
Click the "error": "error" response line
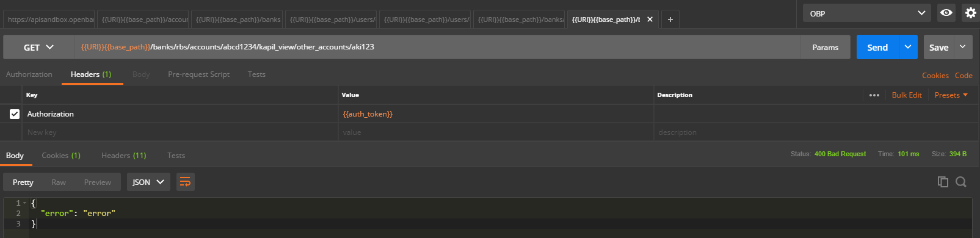[78, 214]
